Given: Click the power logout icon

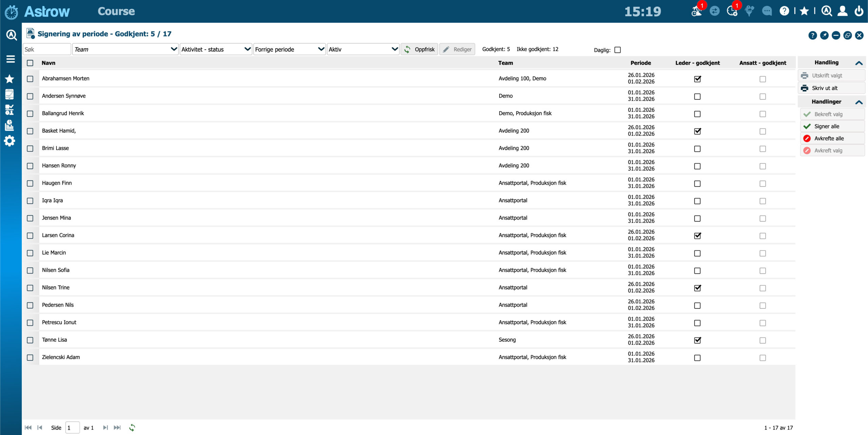Looking at the screenshot, I should coord(859,11).
